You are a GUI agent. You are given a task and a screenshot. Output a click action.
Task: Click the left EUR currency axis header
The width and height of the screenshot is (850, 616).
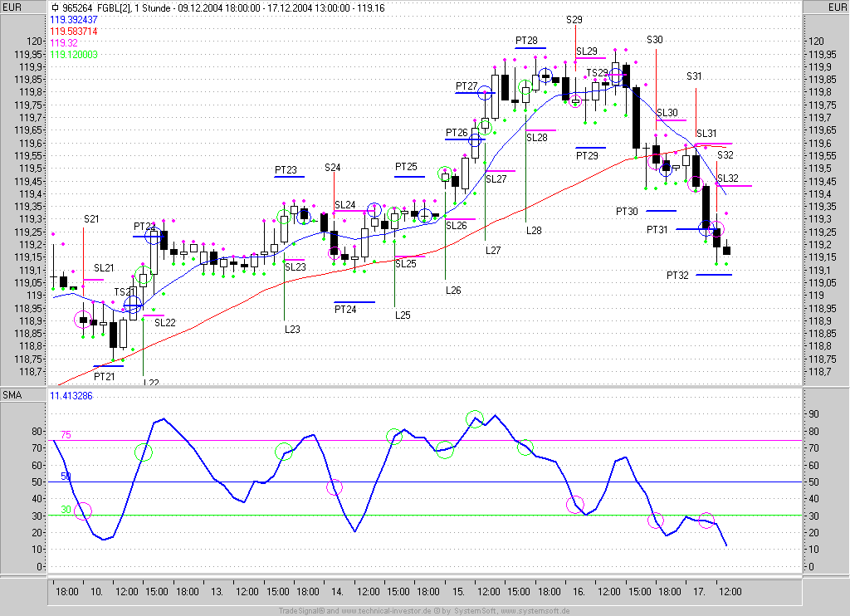[12, 7]
